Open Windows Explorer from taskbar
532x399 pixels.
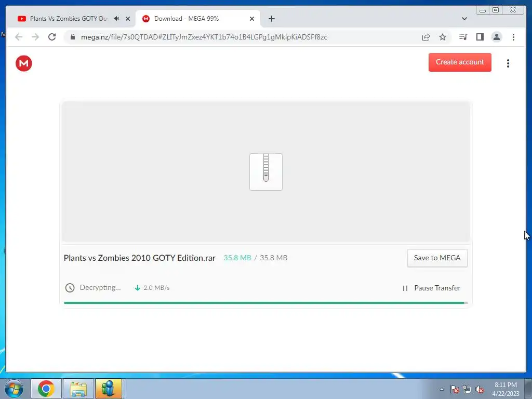(x=78, y=389)
